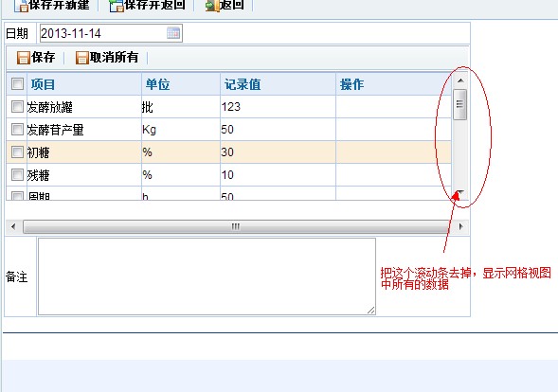Click the 记录值 column header
The height and width of the screenshot is (392, 558).
[x=243, y=84]
